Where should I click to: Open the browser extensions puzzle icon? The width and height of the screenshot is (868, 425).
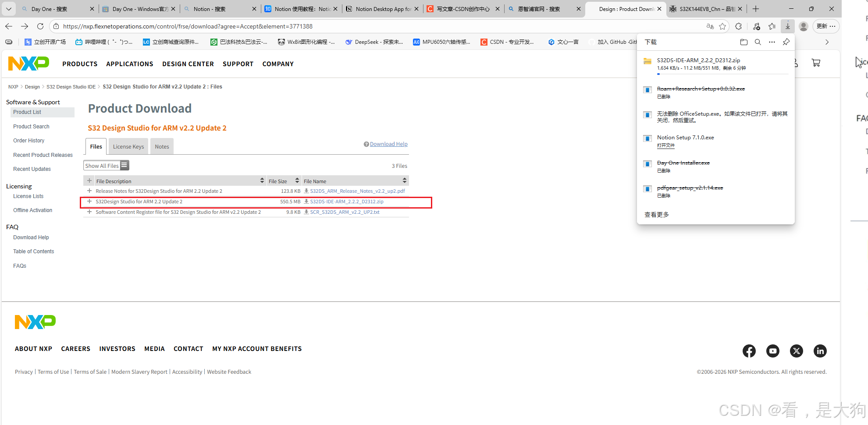[738, 26]
